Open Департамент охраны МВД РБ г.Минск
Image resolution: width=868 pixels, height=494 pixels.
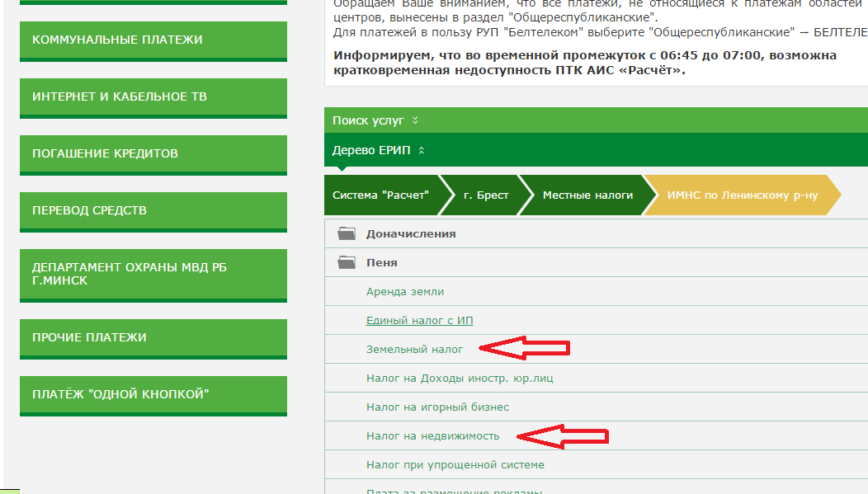click(x=153, y=275)
